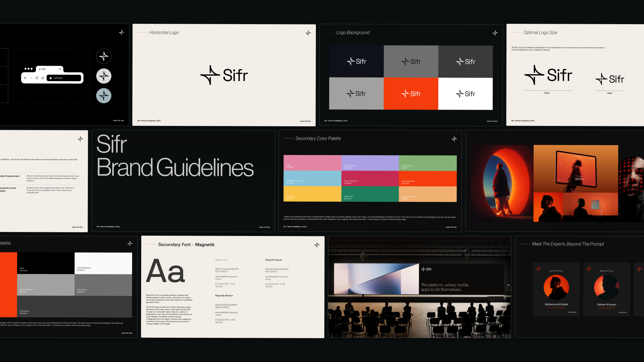The width and height of the screenshot is (644, 362).
Task: Close the Sifr tab in the browser mockup
Action: coord(60,69)
